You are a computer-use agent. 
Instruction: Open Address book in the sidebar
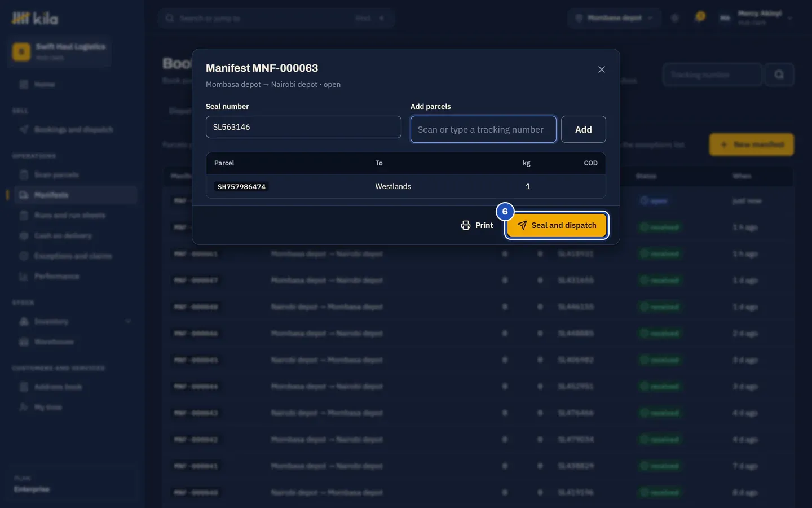pyautogui.click(x=75, y=387)
